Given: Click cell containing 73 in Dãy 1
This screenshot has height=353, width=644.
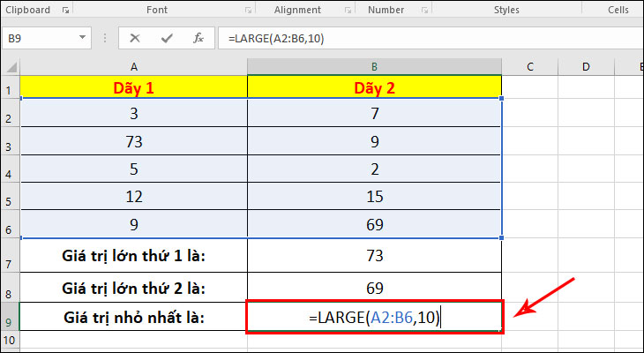Looking at the screenshot, I should coord(133,141).
